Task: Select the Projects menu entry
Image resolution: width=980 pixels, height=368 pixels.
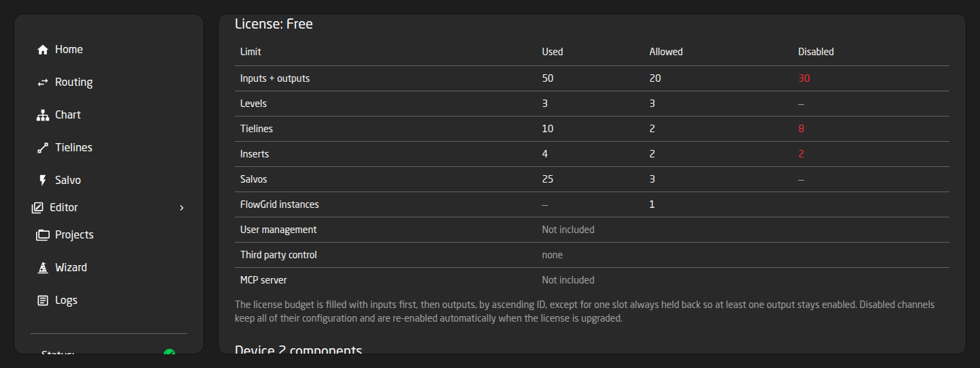Action: (x=109, y=235)
